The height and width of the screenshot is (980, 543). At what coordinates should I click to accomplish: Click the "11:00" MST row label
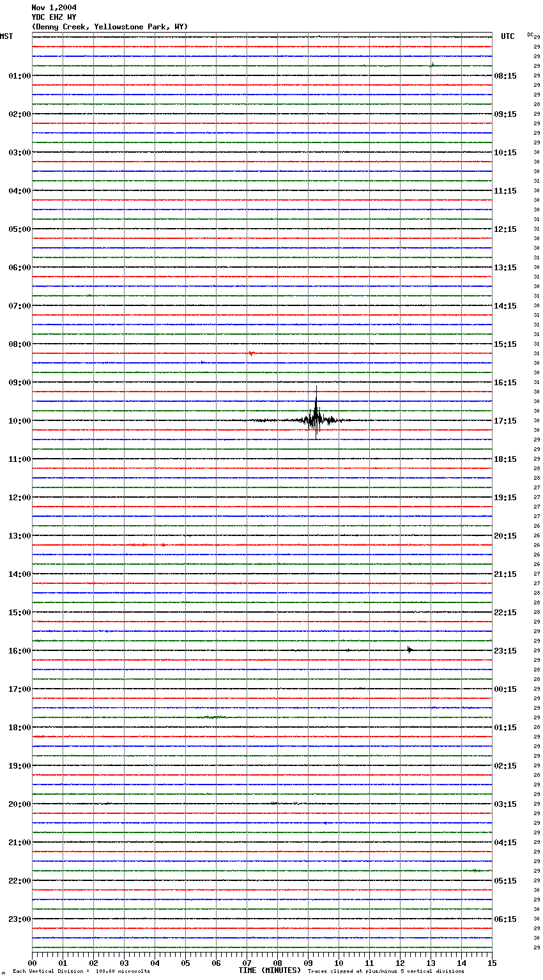(x=20, y=459)
